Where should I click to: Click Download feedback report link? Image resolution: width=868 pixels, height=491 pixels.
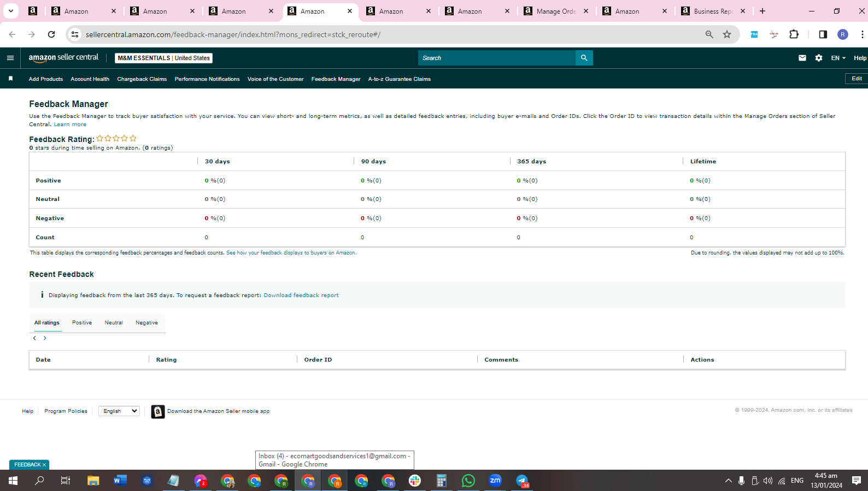pyautogui.click(x=301, y=295)
